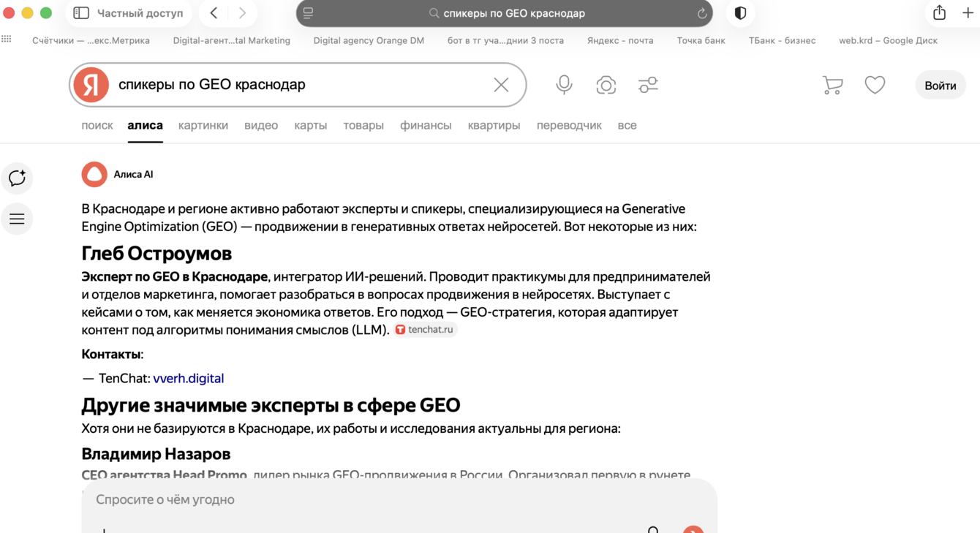Reload the page in address bar

[701, 13]
